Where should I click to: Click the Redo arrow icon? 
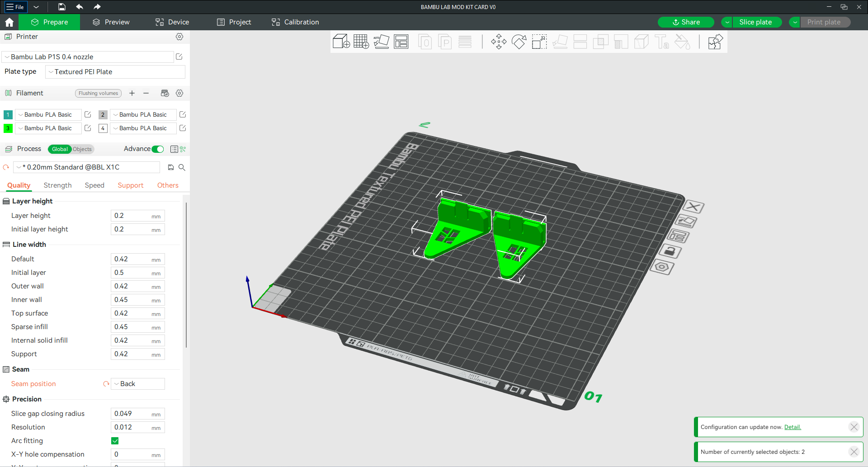(97, 7)
